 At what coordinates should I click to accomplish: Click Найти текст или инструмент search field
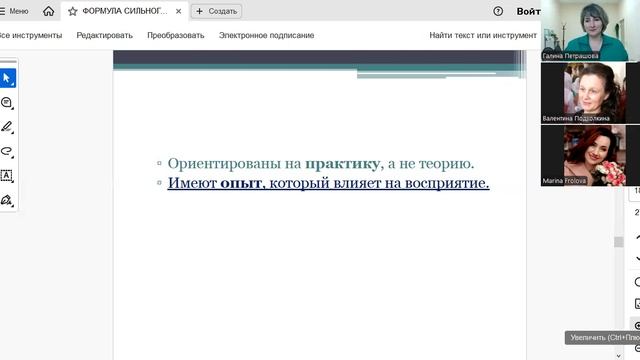tap(483, 35)
